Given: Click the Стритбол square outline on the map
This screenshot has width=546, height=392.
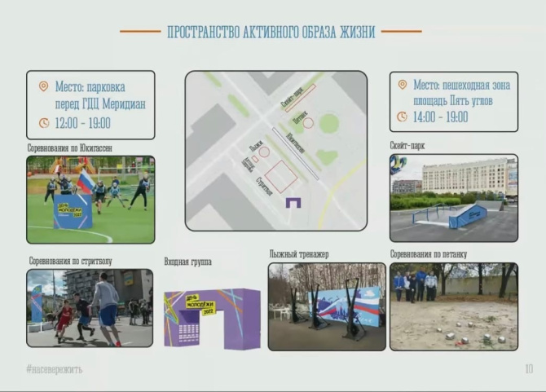Looking at the screenshot, I should [282, 175].
